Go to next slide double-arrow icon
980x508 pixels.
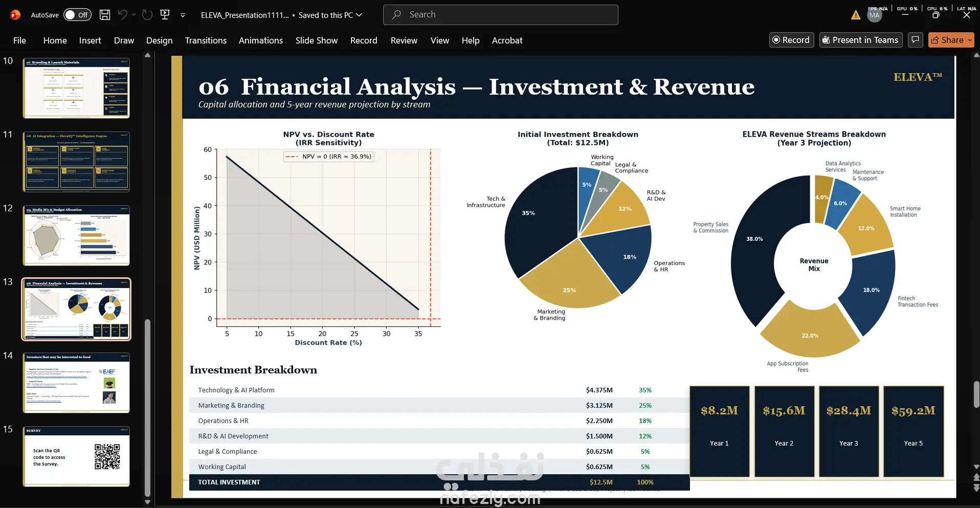pyautogui.click(x=976, y=488)
